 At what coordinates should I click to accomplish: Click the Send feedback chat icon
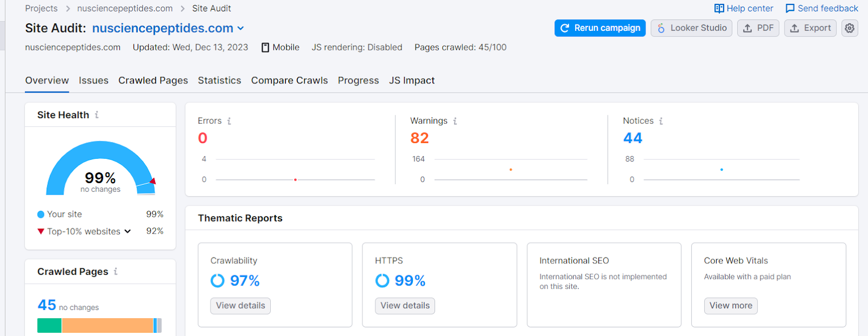pos(790,9)
